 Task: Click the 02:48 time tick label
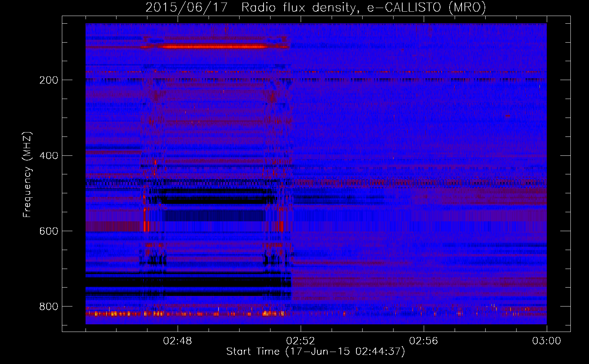[x=178, y=341]
